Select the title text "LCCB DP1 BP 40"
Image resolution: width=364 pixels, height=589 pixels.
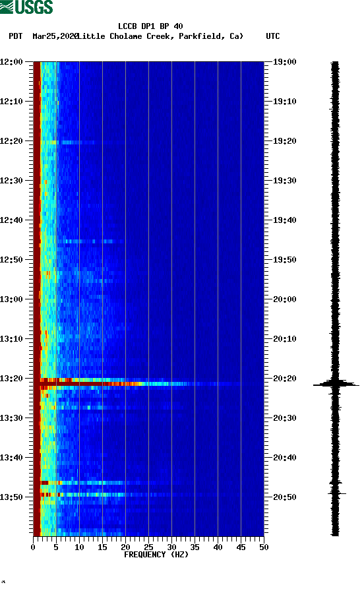150,26
